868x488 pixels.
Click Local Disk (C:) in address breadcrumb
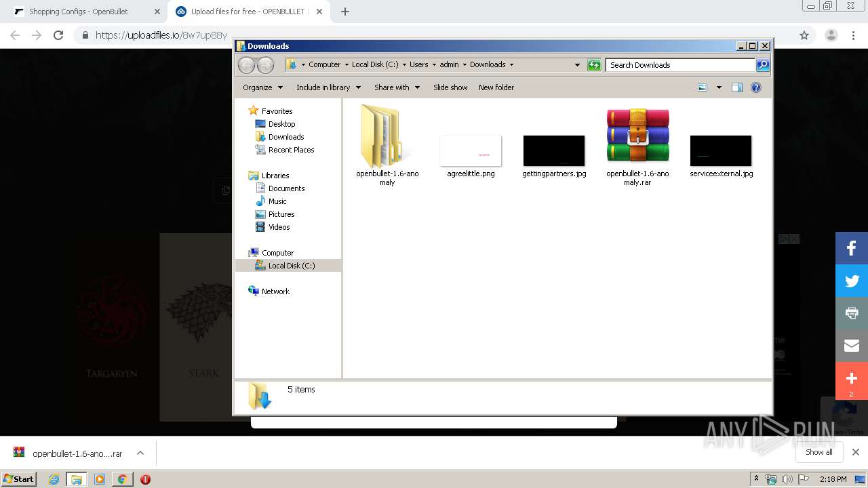[375, 64]
